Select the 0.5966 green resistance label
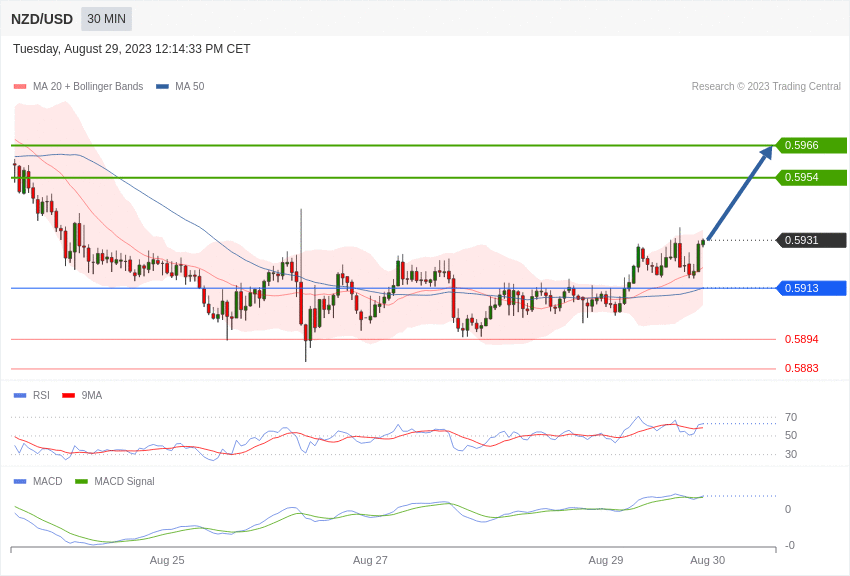Screen dimensions: 850x576 tap(812, 145)
